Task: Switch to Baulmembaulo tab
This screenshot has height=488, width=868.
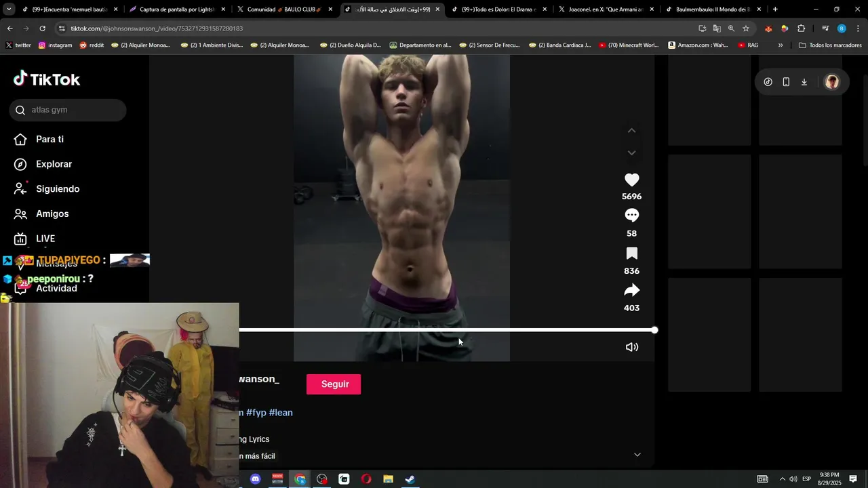Action: point(713,9)
